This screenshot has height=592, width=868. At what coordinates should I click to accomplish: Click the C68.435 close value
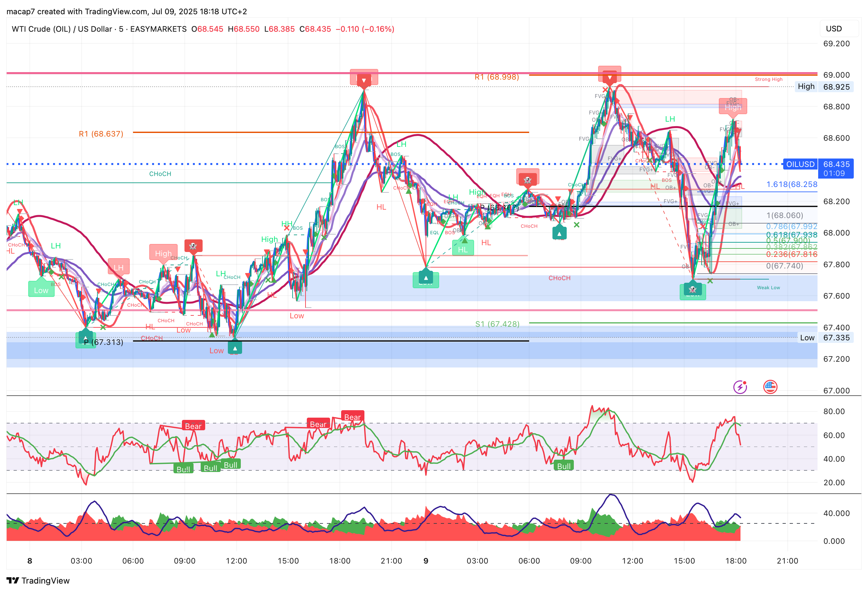[x=315, y=29]
